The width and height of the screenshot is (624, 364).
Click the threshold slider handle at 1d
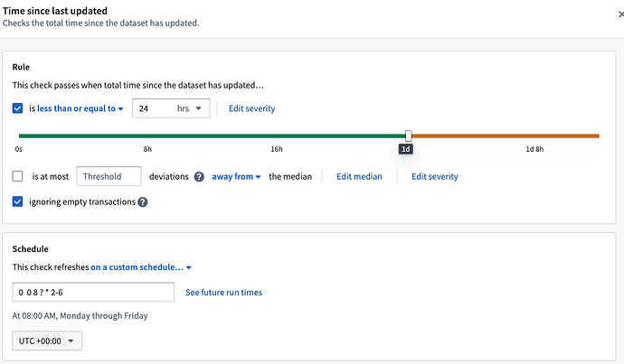408,135
